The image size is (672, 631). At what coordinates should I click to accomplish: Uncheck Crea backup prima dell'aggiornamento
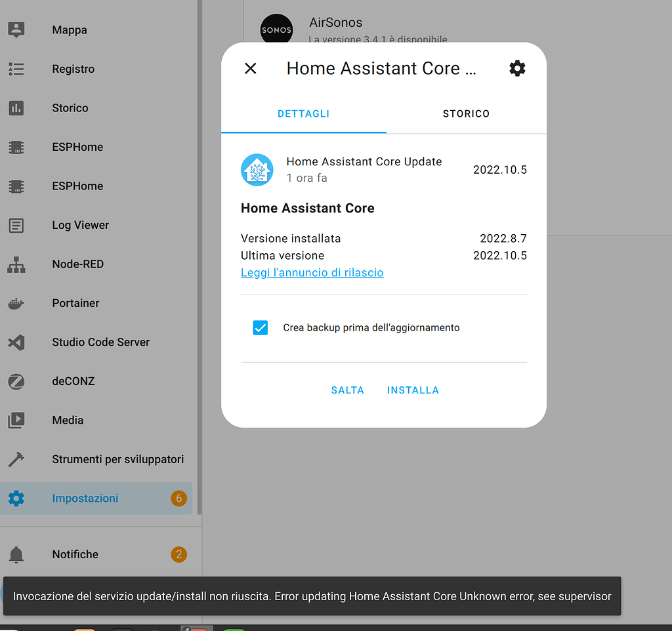tap(260, 327)
